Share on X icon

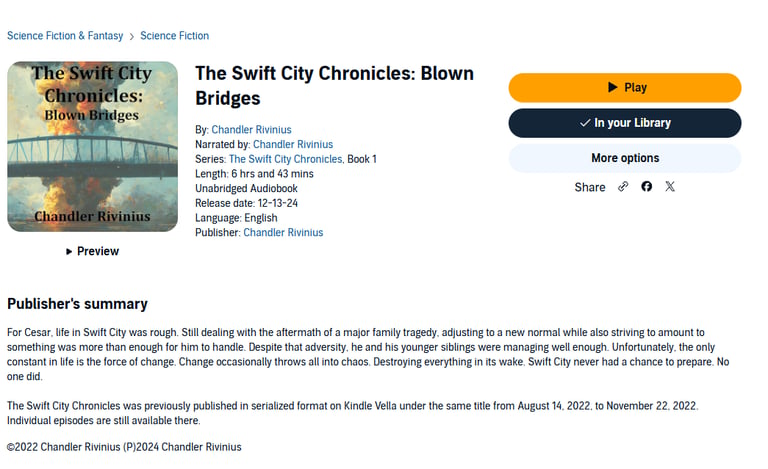pyautogui.click(x=670, y=187)
